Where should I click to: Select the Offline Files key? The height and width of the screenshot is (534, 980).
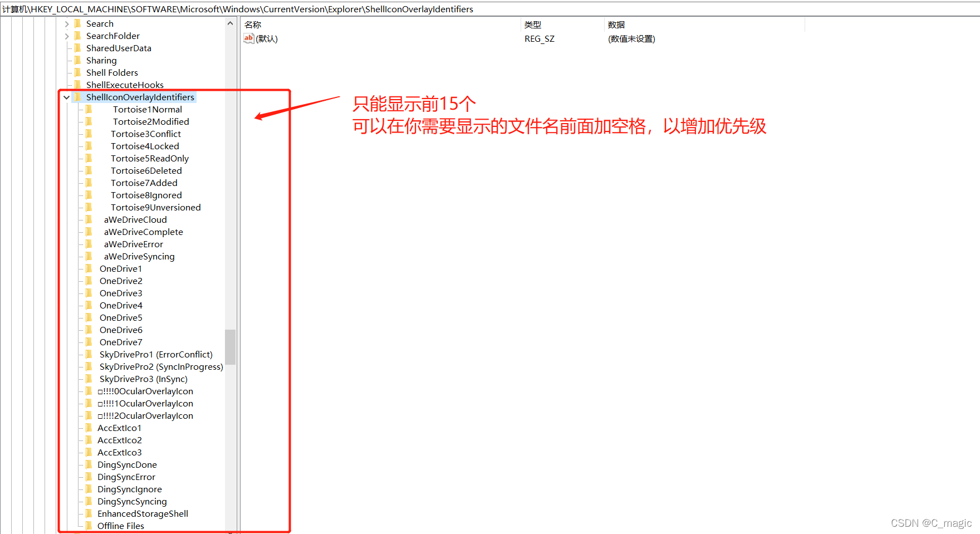(121, 526)
